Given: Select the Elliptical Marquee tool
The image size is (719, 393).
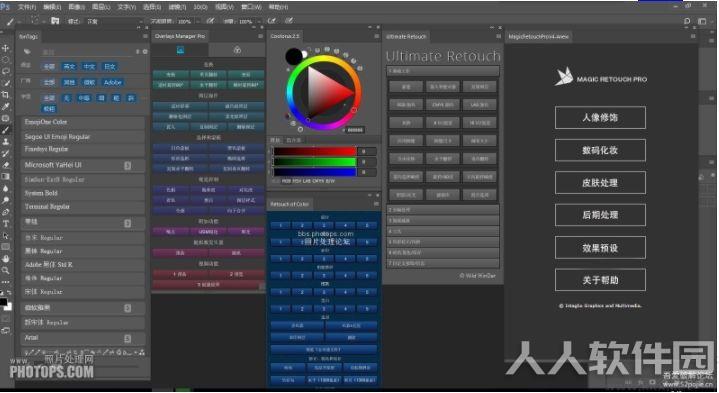Looking at the screenshot, I should (6, 60).
